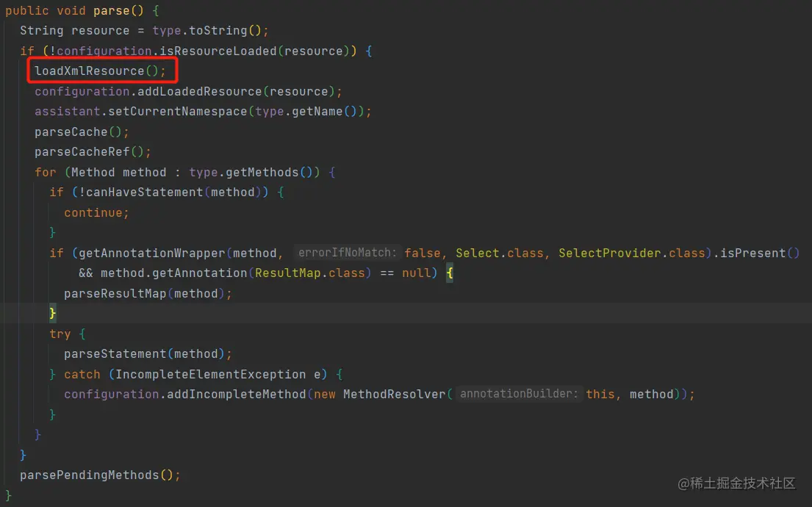Click canHaveStatement method call
812x507 pixels.
pos(145,192)
